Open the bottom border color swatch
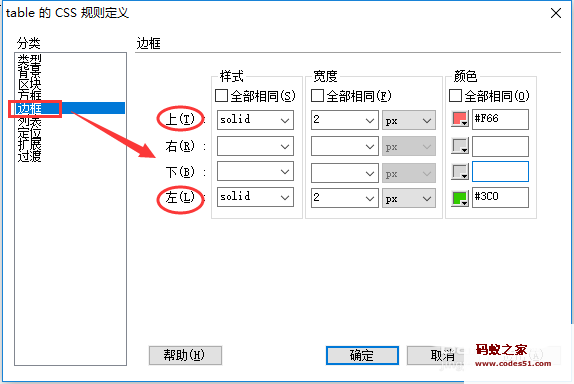The image size is (574, 384). 460,171
